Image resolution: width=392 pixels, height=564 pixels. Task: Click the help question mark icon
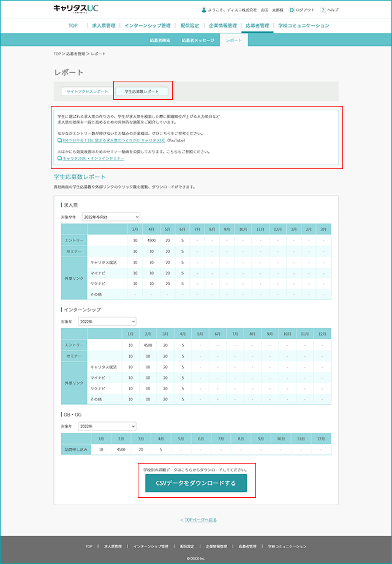click(x=323, y=10)
